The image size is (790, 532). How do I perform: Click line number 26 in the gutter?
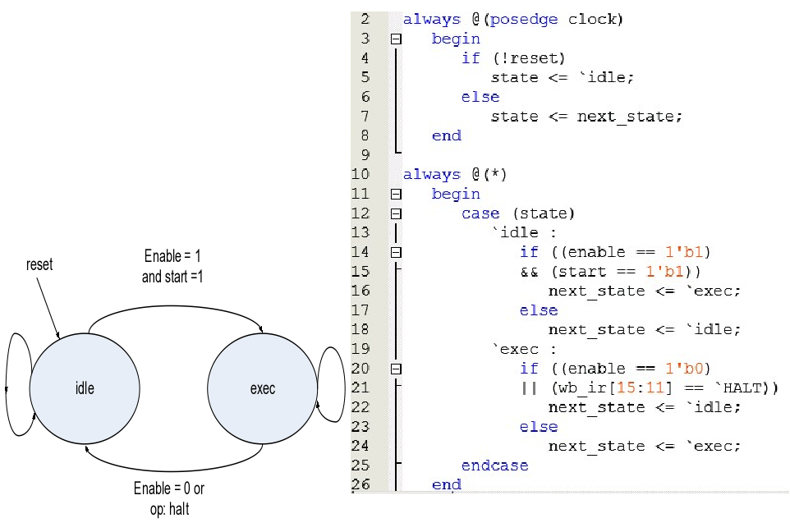tap(361, 484)
